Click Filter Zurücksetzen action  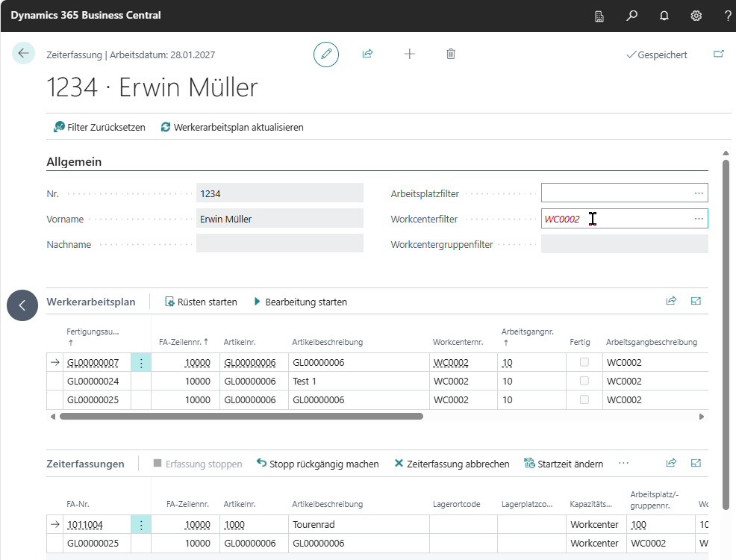point(99,127)
